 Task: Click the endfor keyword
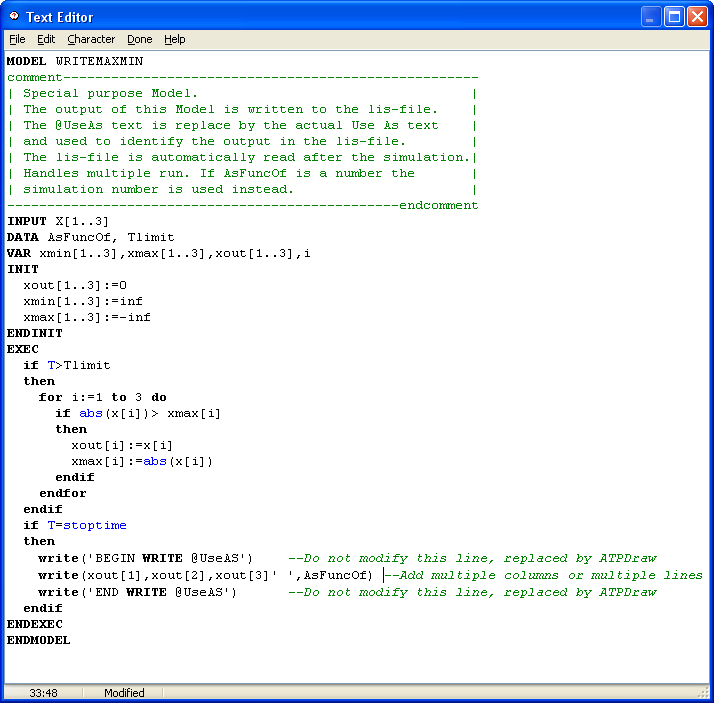[x=63, y=494]
